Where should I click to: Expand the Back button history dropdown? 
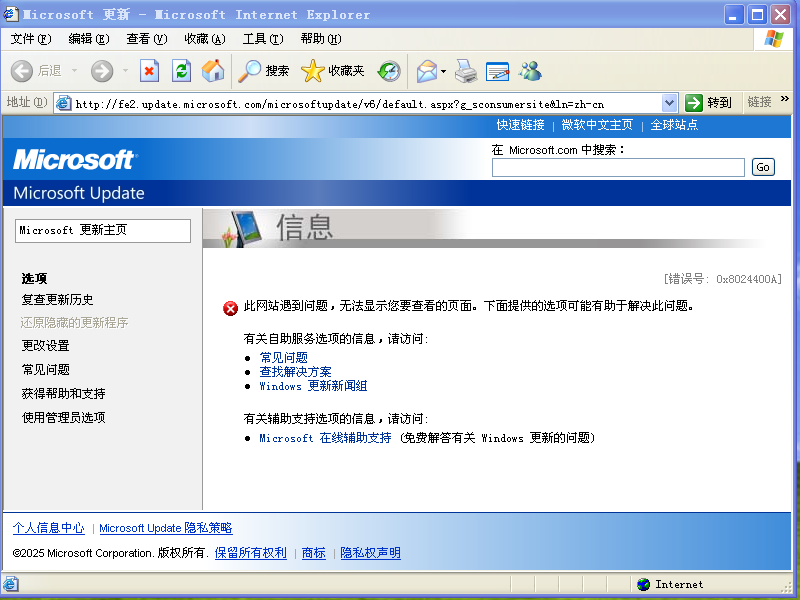(x=74, y=71)
